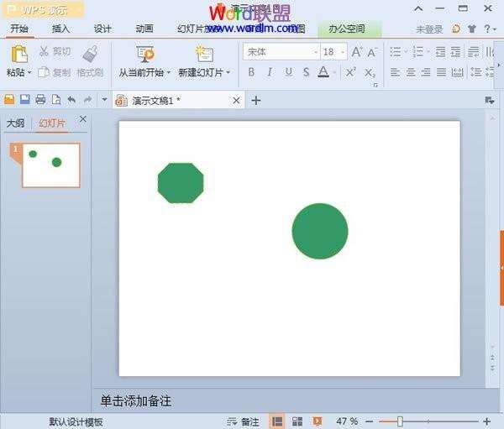Click the Paste clipboard icon

(x=19, y=54)
